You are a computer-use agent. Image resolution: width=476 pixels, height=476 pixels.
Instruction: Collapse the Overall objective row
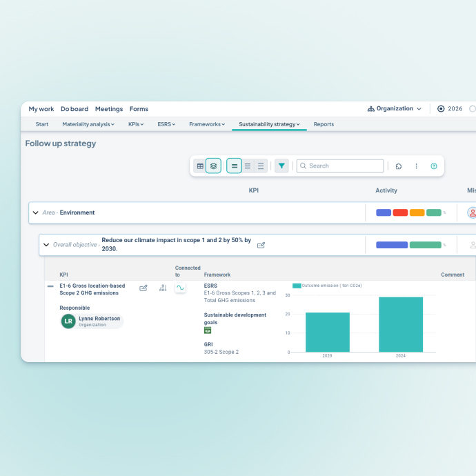coord(46,245)
